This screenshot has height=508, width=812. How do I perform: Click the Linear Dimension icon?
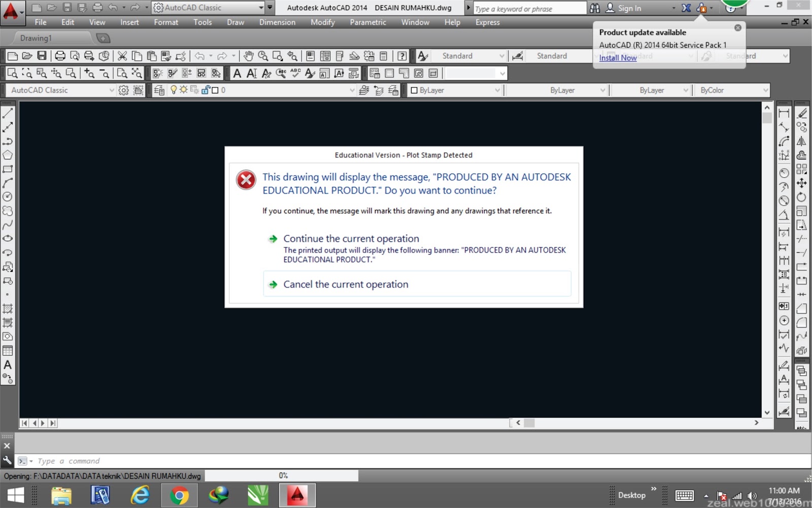pyautogui.click(x=784, y=113)
